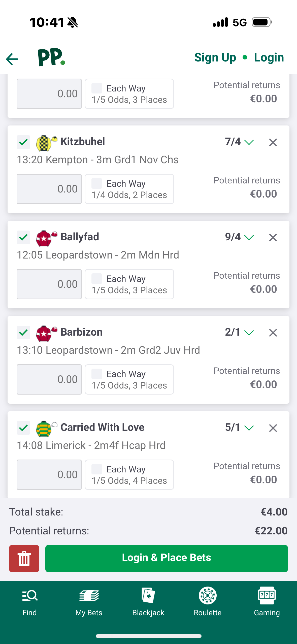Toggle Each Way for Kitzbuhel
This screenshot has height=644, width=297.
point(97,183)
